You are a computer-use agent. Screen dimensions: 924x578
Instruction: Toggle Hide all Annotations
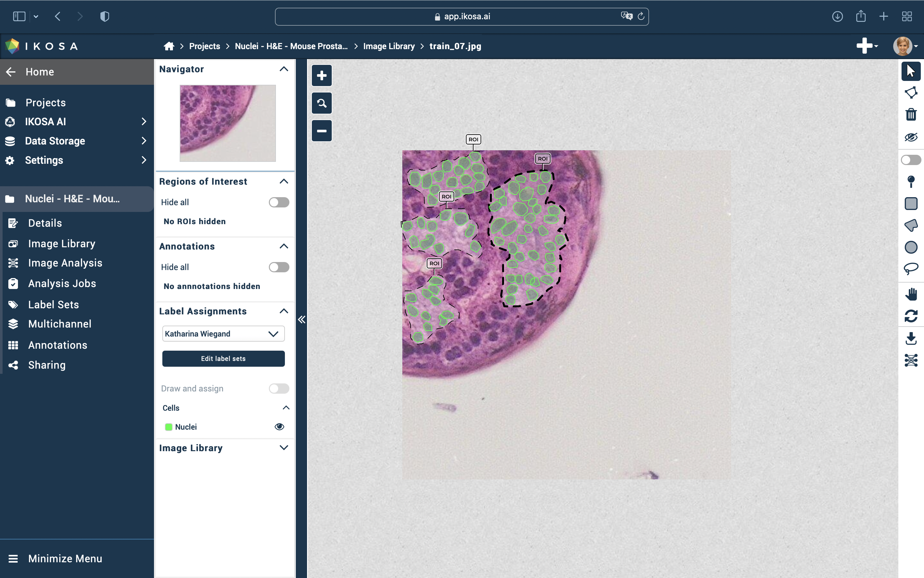[x=279, y=267]
